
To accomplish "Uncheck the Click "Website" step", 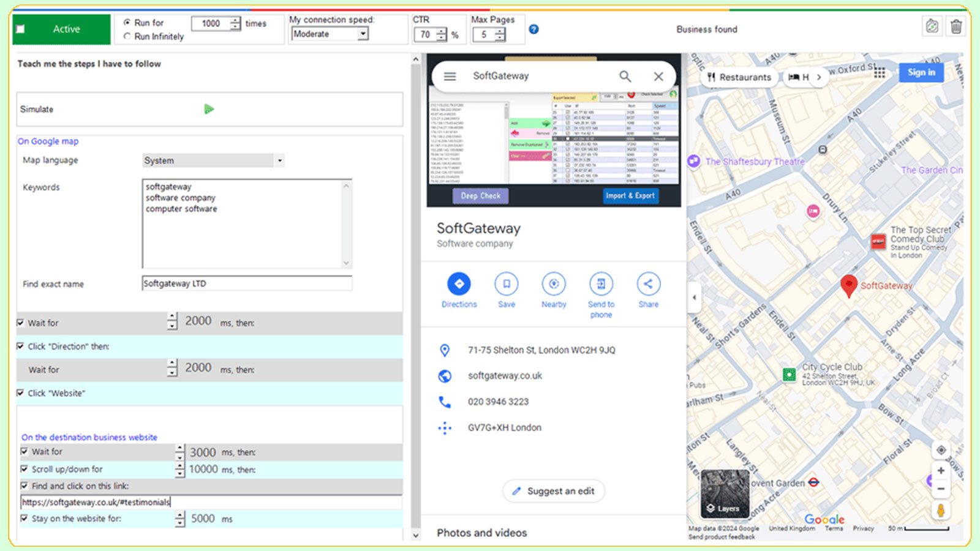I will click(x=21, y=393).
